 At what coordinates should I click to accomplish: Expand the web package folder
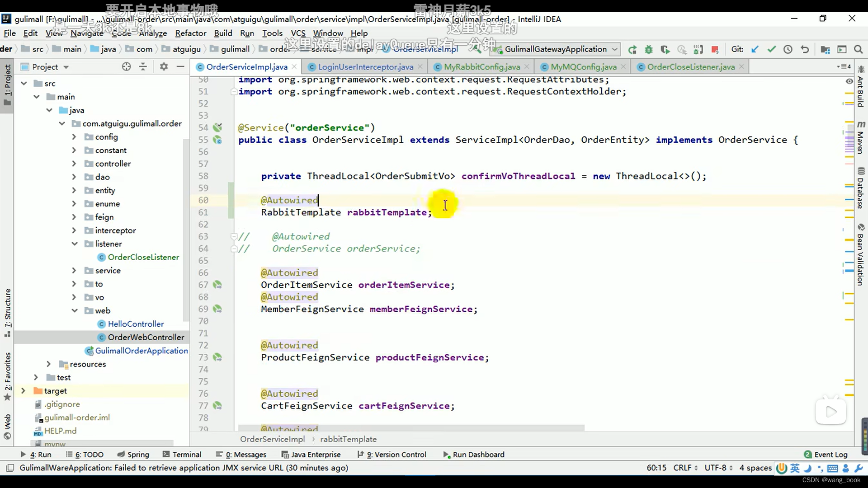(74, 310)
